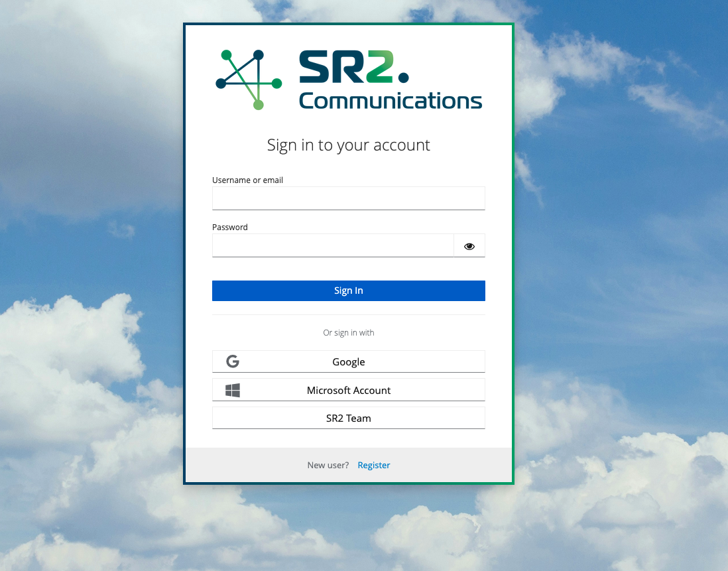Click the Microsoft Windows logo icon
Viewport: 728px width, 571px height.
click(x=233, y=390)
